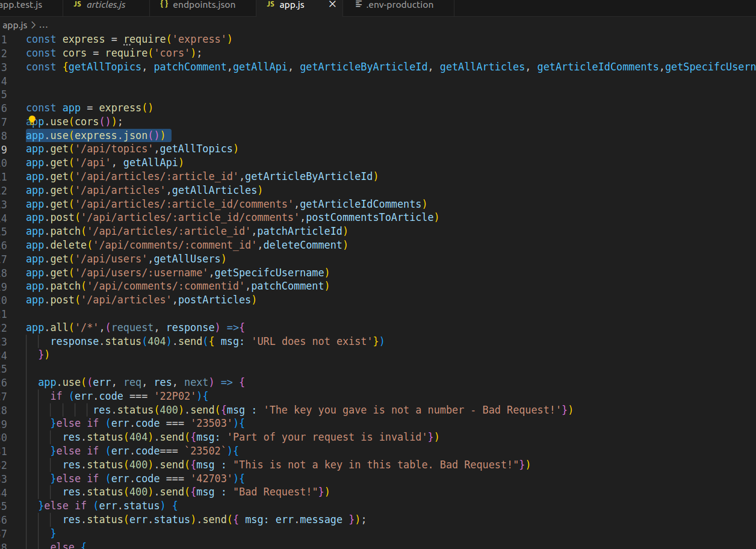The width and height of the screenshot is (756, 549).
Task: Click err.message in the send call
Action: 309,520
